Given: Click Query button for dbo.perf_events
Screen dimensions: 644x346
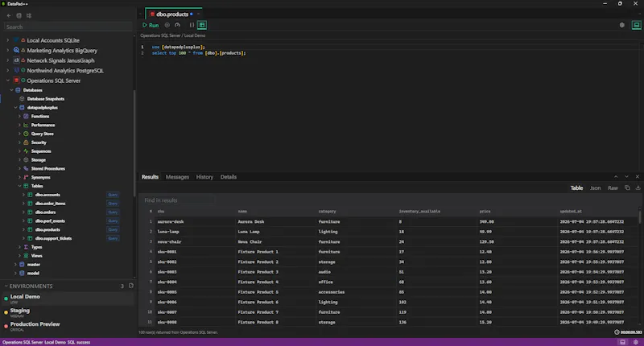Looking at the screenshot, I should coord(113,220).
